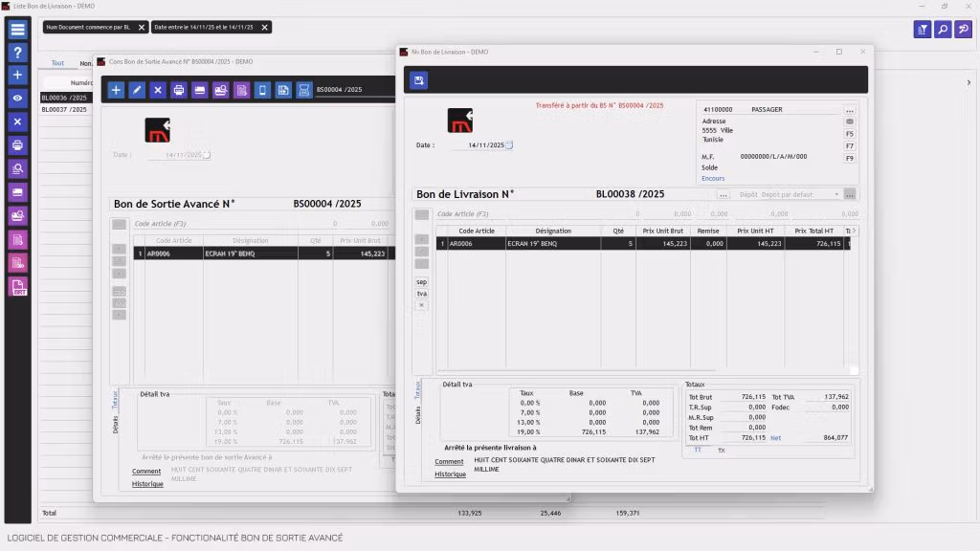Open help question mark in sidebar
This screenshot has width=980, height=551.
(17, 53)
